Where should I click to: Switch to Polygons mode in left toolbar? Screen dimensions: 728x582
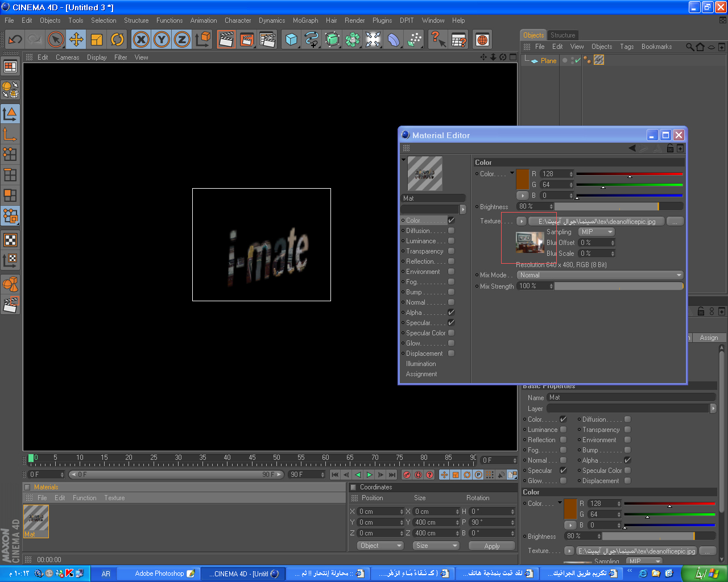pos(10,196)
